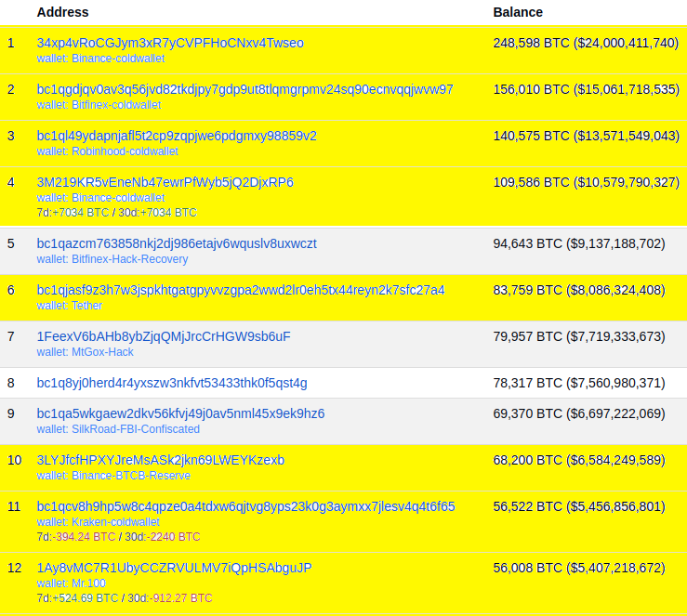Open address bc1q8yj0herd4r4yxszw3nkfvt53433thk0f5qst4g
The height and width of the screenshot is (616, 687).
click(172, 383)
